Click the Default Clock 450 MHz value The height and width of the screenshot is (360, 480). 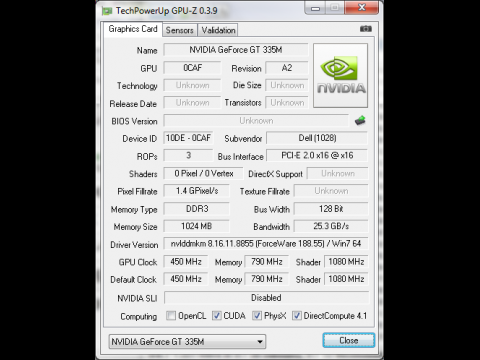click(x=186, y=279)
